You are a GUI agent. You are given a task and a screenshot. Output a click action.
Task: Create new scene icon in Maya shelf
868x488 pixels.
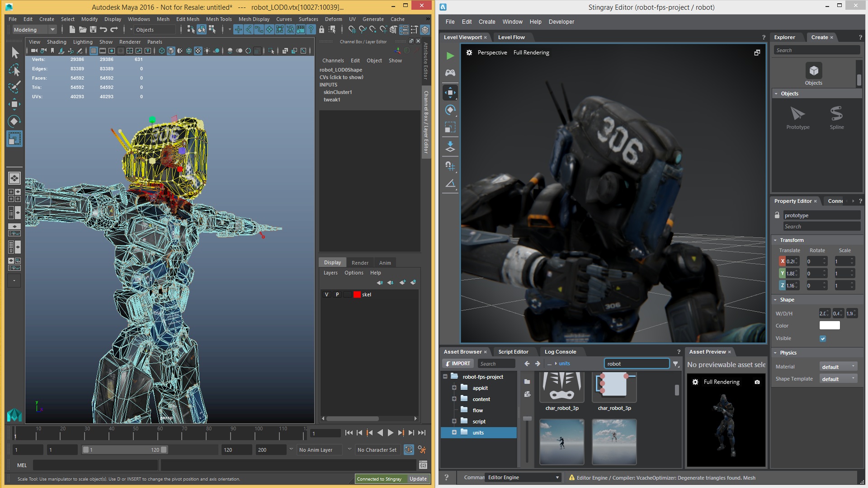point(72,30)
